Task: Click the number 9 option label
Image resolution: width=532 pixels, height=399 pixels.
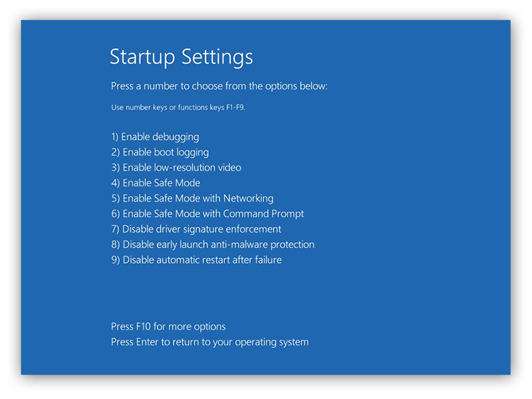Action: pos(114,260)
